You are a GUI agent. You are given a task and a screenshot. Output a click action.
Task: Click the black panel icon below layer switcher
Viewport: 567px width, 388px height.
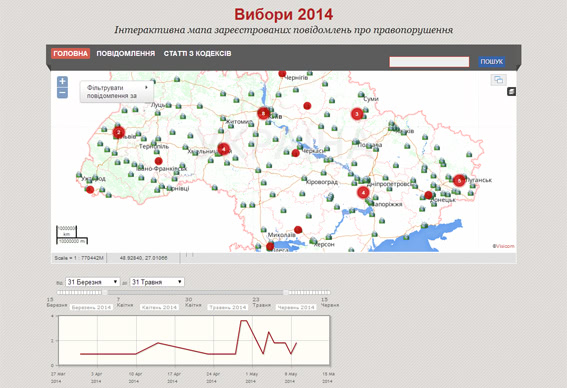(x=511, y=91)
